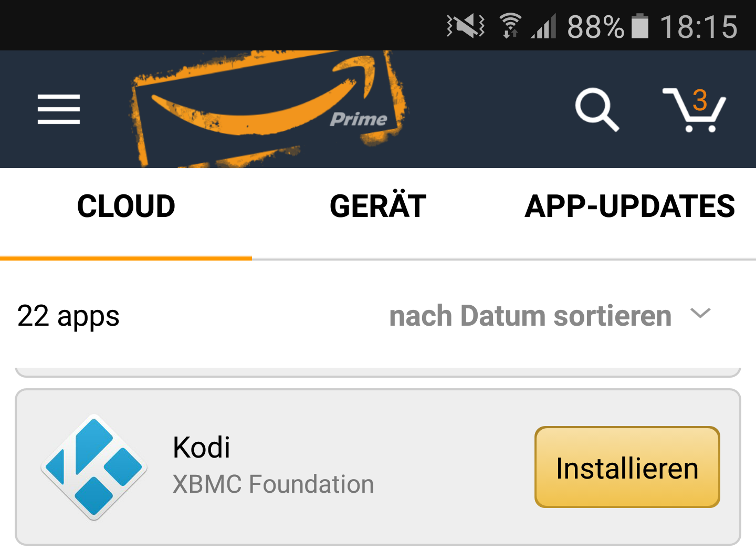This screenshot has height=550, width=756.
Task: Tap the Wi-Fi status icon
Action: click(x=510, y=26)
